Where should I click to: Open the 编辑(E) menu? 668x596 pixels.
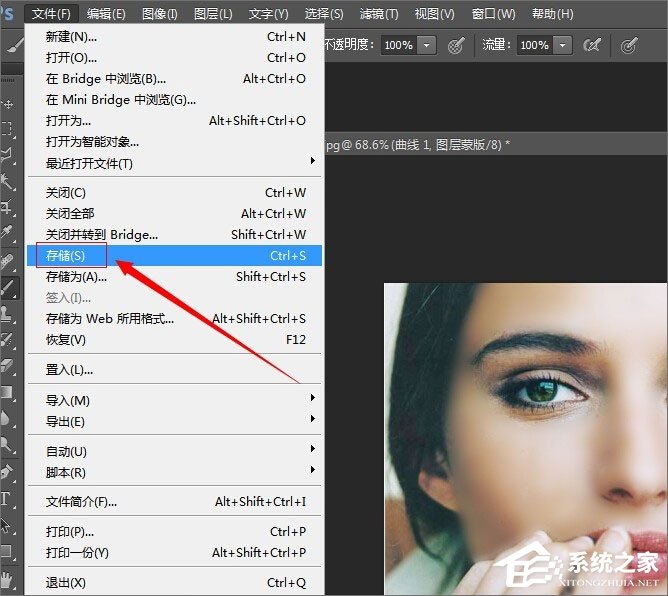pos(106,14)
